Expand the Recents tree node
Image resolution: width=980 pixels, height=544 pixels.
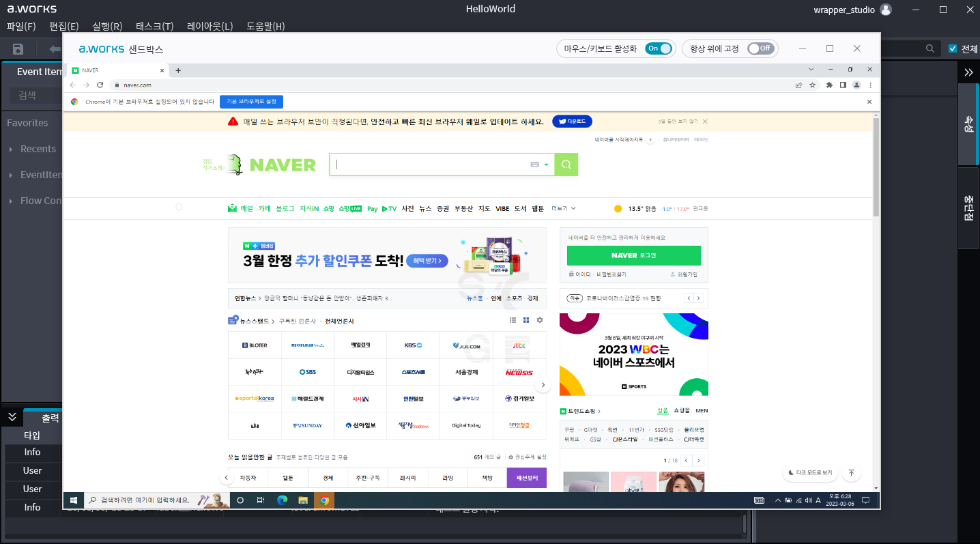[11, 149]
